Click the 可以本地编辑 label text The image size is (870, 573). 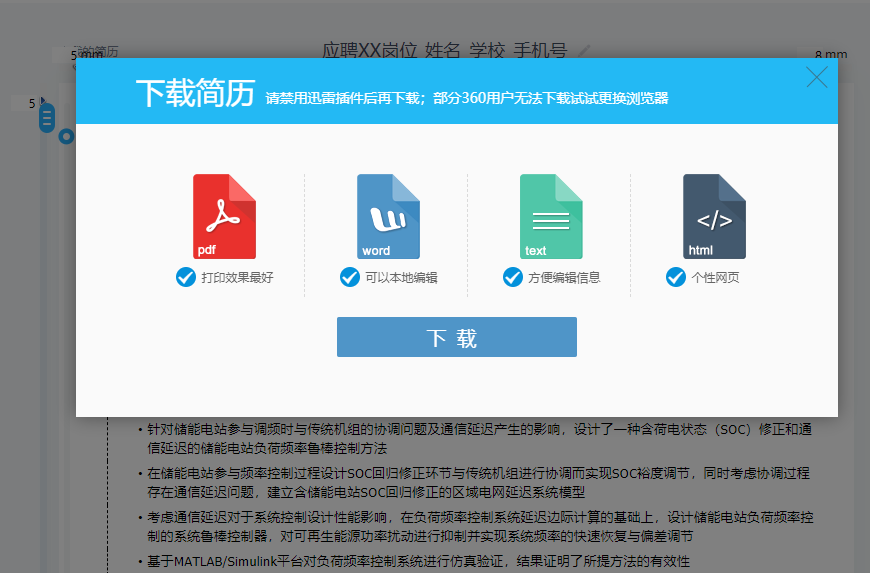[x=401, y=278]
